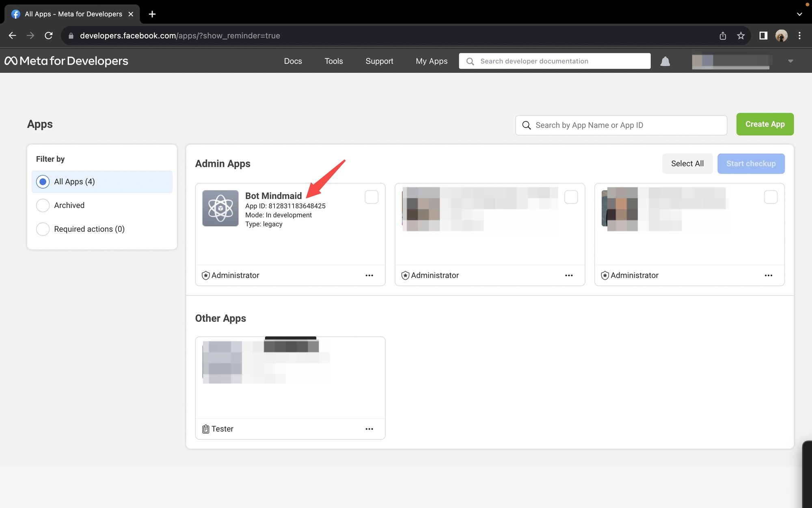
Task: Reload the page
Action: [x=49, y=36]
